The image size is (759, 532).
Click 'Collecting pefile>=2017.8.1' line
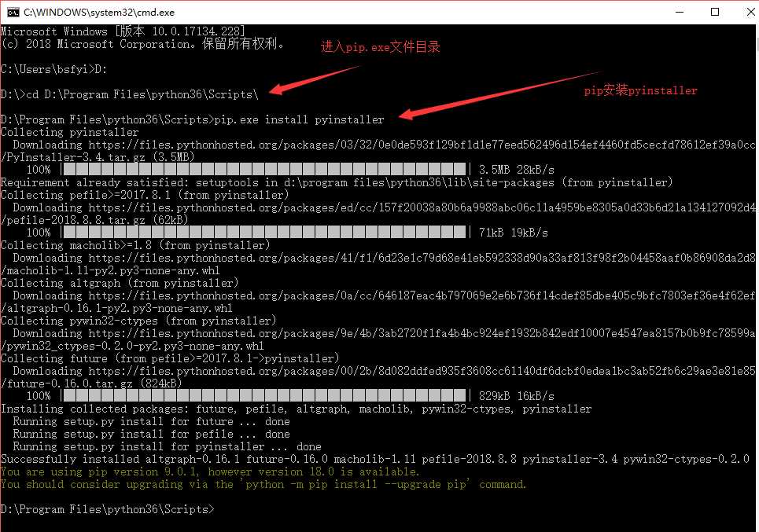pos(145,195)
